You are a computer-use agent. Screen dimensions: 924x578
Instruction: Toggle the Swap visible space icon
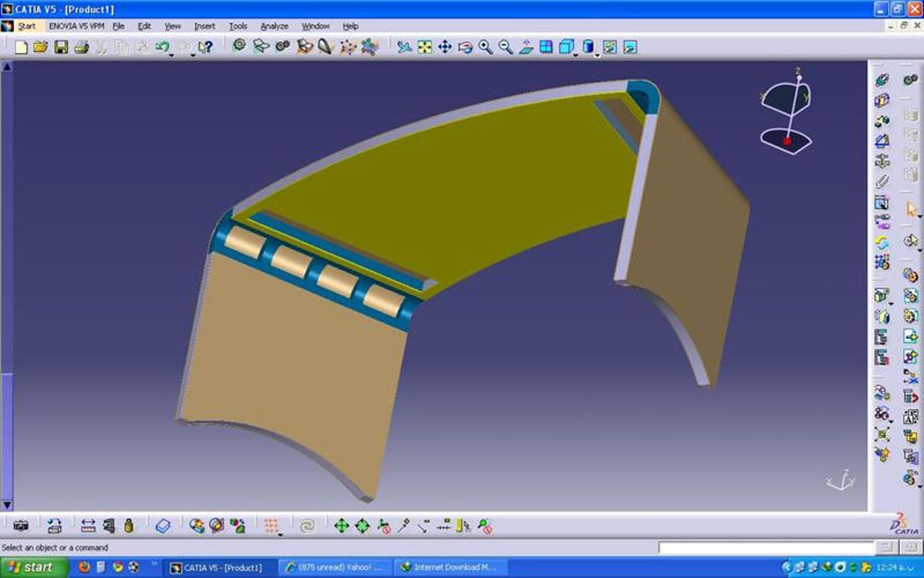point(630,47)
